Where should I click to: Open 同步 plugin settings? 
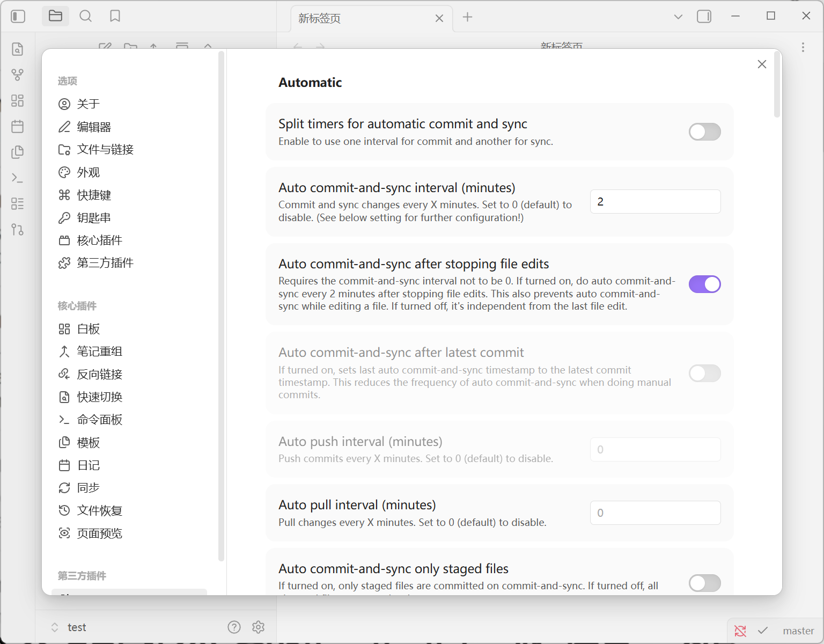(129, 488)
